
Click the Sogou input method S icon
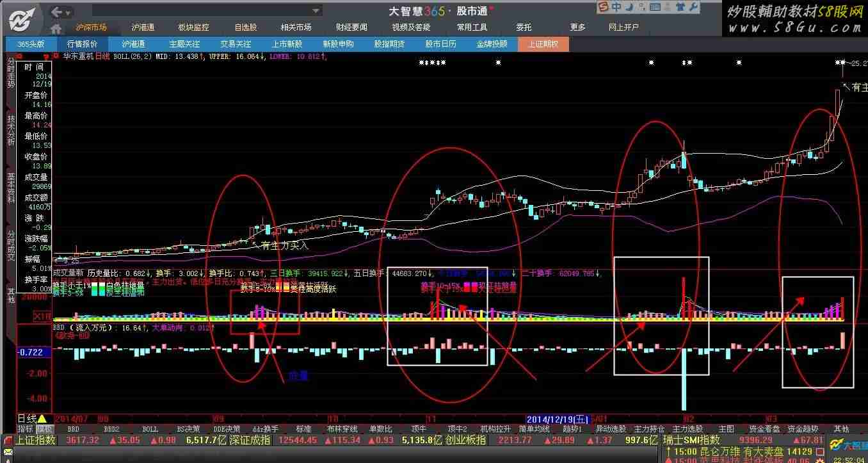[604, 7]
